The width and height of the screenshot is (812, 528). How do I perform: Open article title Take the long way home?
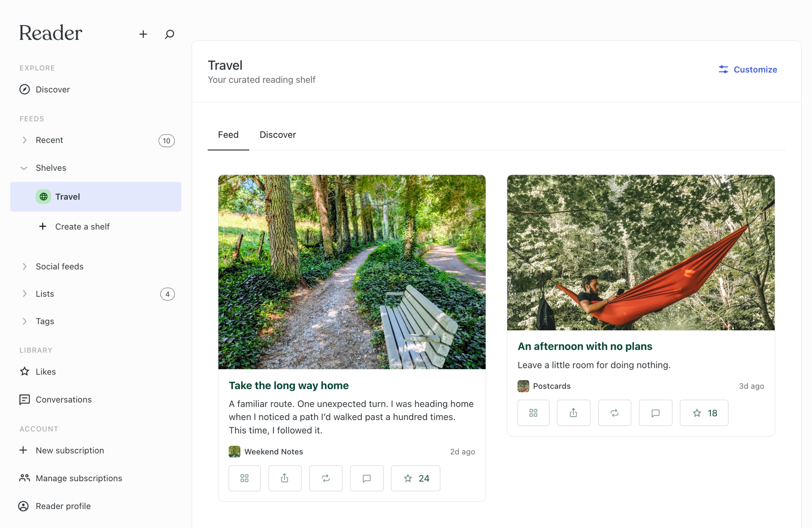[289, 385]
